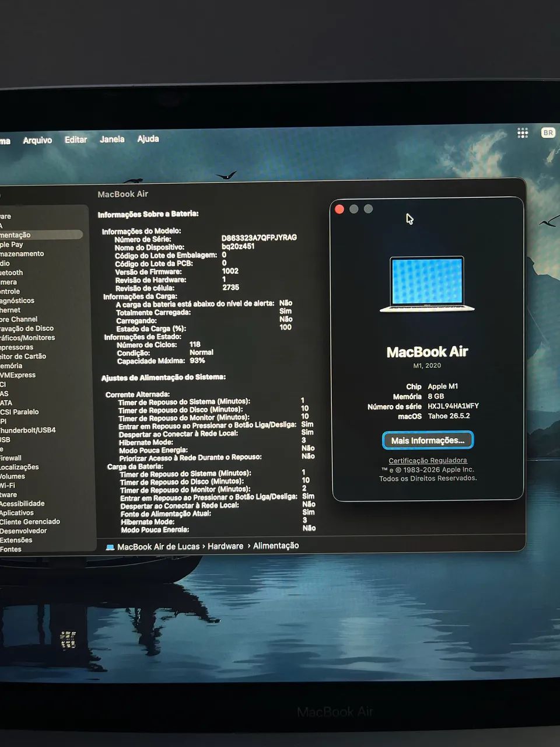
Task: Select Localizações in the sidebar
Action: click(x=19, y=467)
